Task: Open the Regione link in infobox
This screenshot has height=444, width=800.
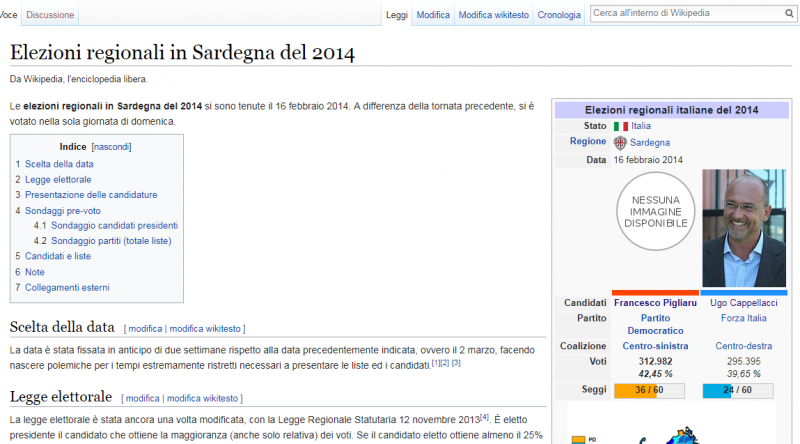Action: [x=588, y=141]
